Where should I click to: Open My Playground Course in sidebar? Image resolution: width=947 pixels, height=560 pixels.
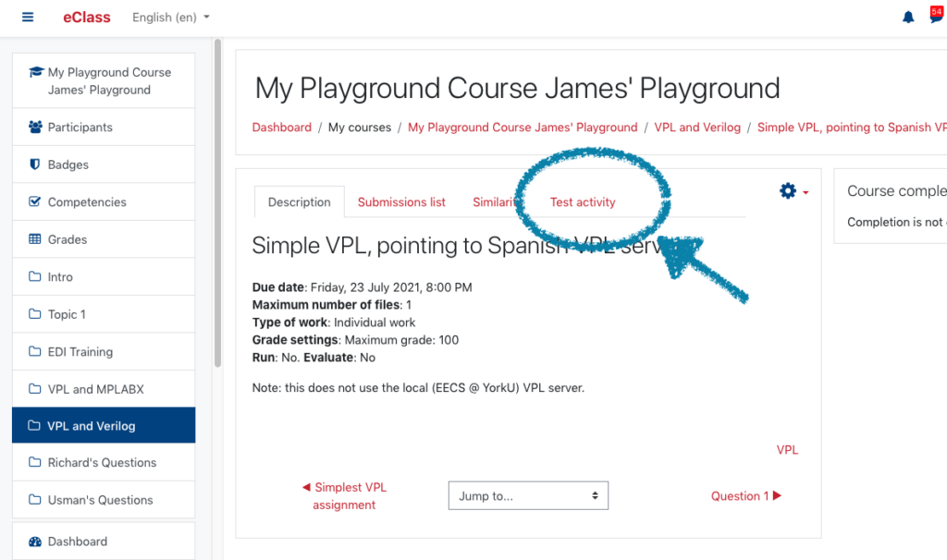(104, 81)
